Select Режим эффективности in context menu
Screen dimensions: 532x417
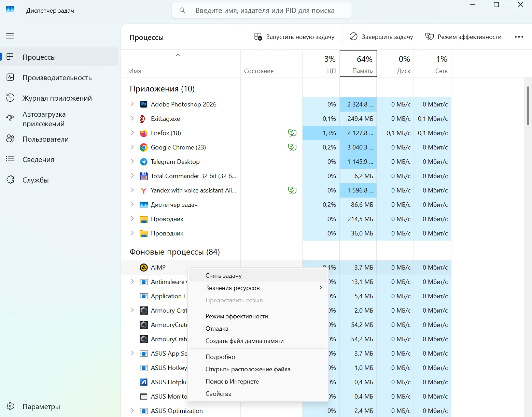tap(258, 316)
